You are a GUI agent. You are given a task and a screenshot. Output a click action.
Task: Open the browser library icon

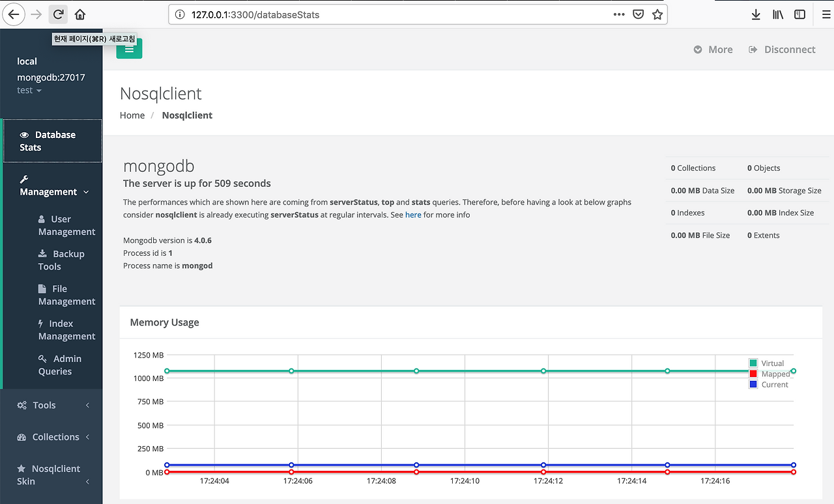pos(778,14)
